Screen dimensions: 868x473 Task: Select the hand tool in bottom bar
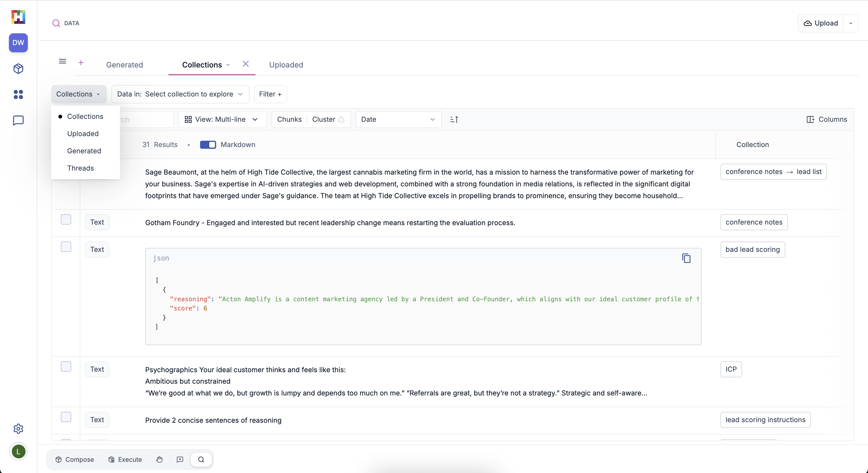(159, 460)
